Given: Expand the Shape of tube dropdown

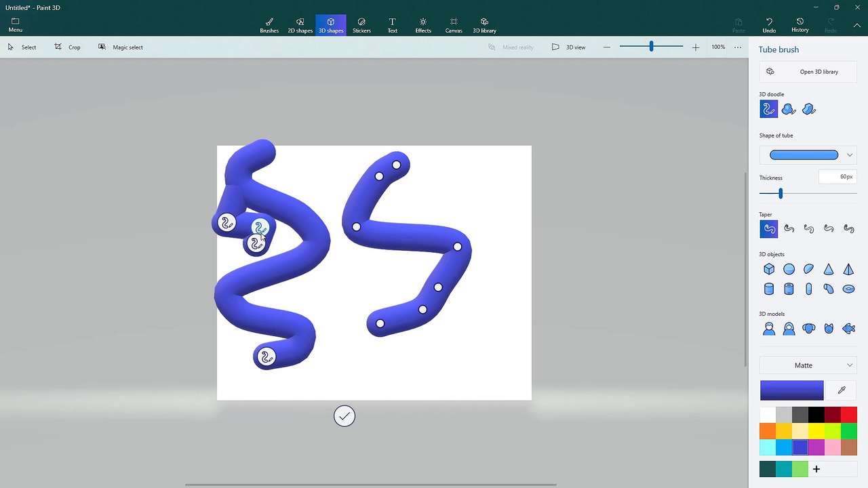Looking at the screenshot, I should [808, 155].
